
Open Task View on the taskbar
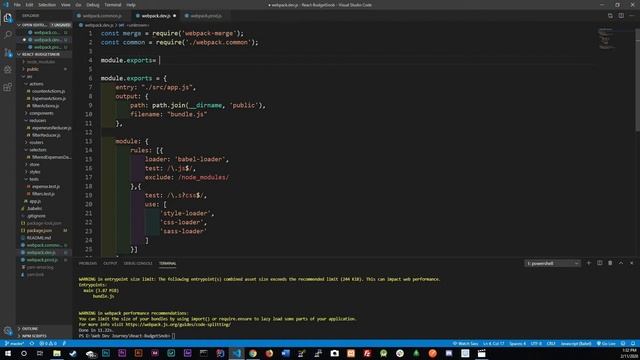click(40, 353)
